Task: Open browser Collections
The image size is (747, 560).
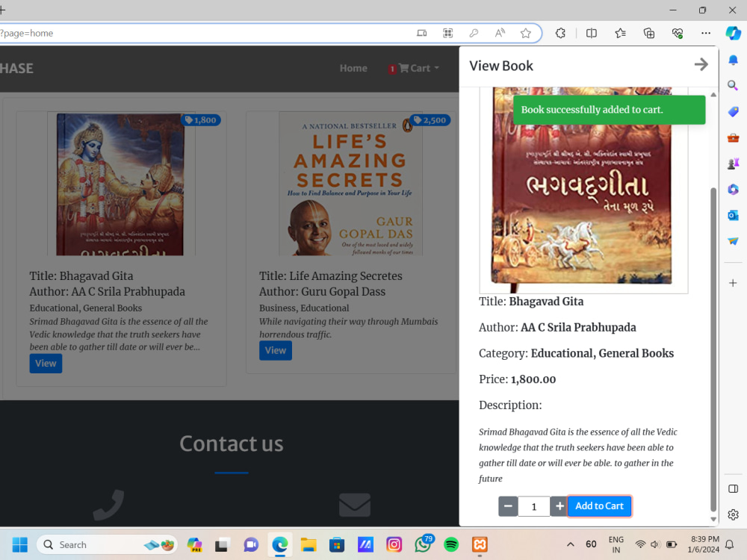Action: (649, 34)
